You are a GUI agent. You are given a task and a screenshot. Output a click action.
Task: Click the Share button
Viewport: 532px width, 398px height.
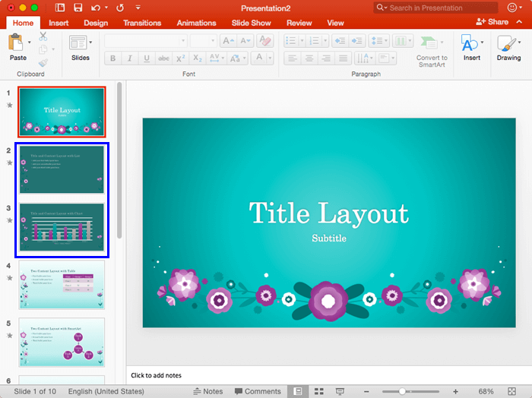tap(492, 22)
